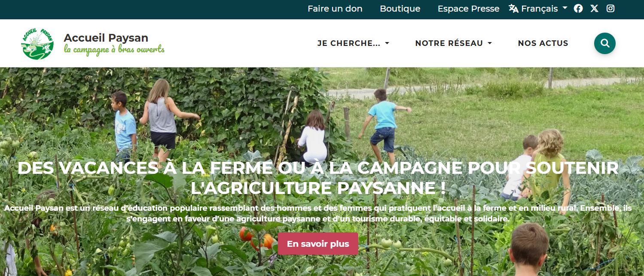This screenshot has height=276, width=644.
Task: Click the round green search icon
Action: click(605, 43)
